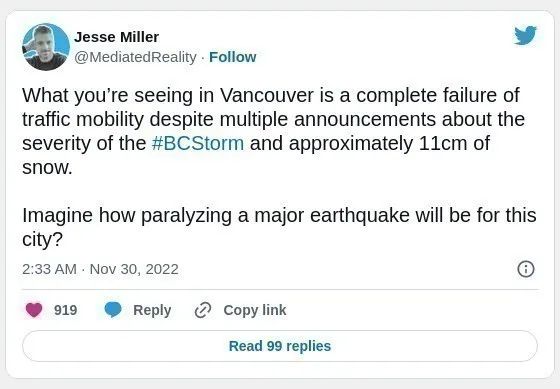The image size is (560, 389).
Task: Like the tweet with the heart icon
Action: (34, 310)
